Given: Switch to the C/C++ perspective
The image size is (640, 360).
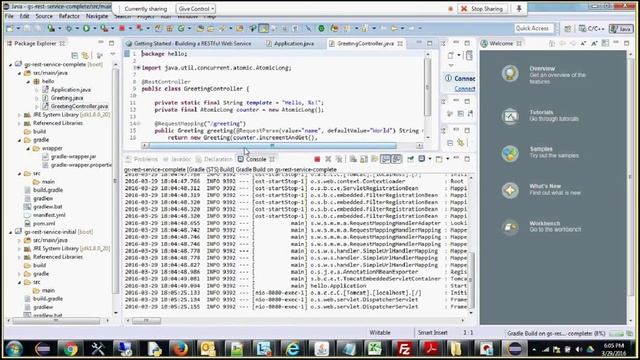Looking at the screenshot, I should [591, 29].
